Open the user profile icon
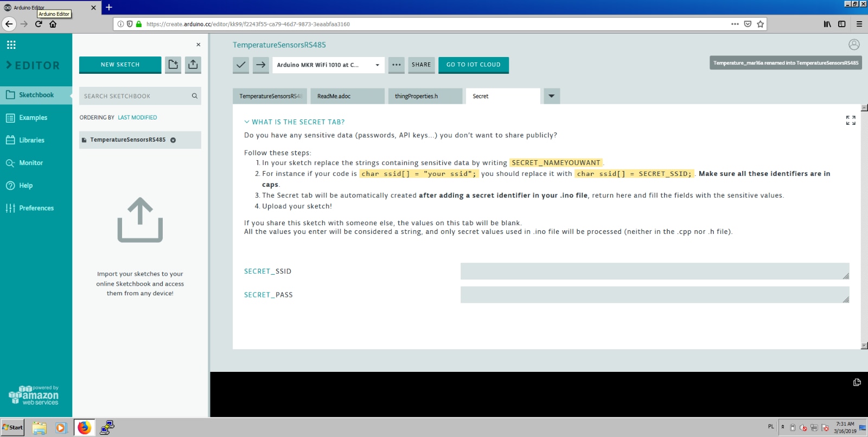The height and width of the screenshot is (437, 868). 854,45
